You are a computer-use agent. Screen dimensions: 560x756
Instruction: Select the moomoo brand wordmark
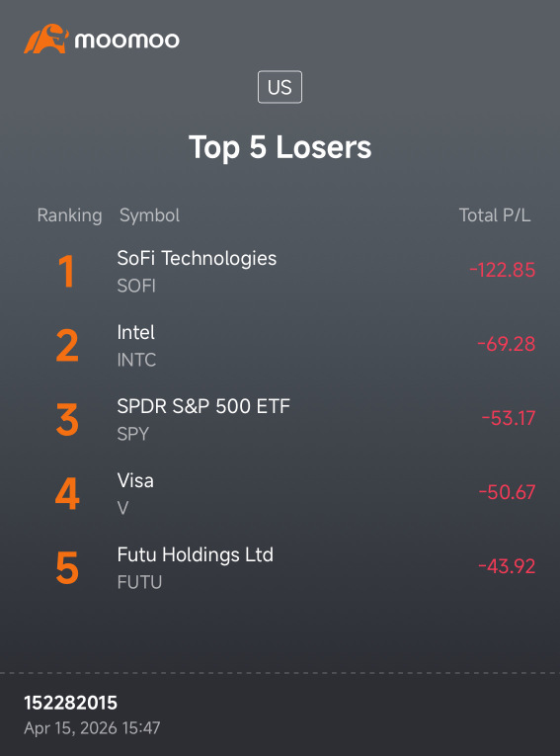[127, 40]
